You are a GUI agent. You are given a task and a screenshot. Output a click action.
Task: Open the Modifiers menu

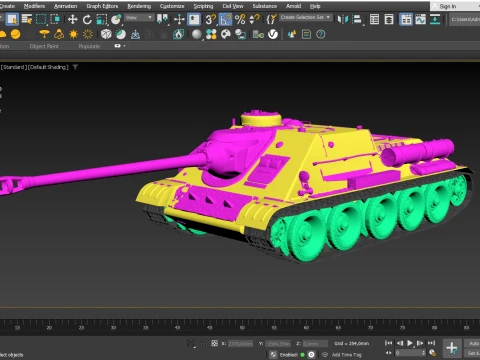[x=34, y=6]
